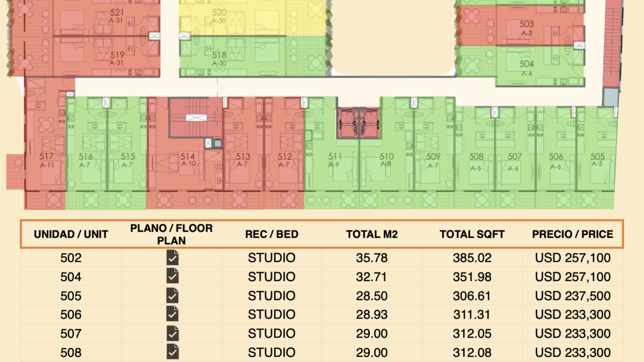Click the 385.02 total sqft value
Image resolution: width=644 pixels, height=362 pixels.
pyautogui.click(x=472, y=258)
